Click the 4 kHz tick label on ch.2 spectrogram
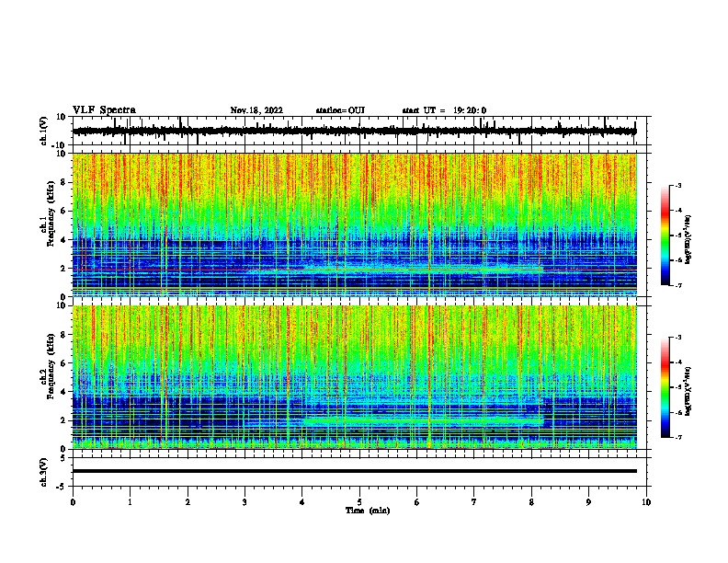The width and height of the screenshot is (728, 563). tap(63, 392)
